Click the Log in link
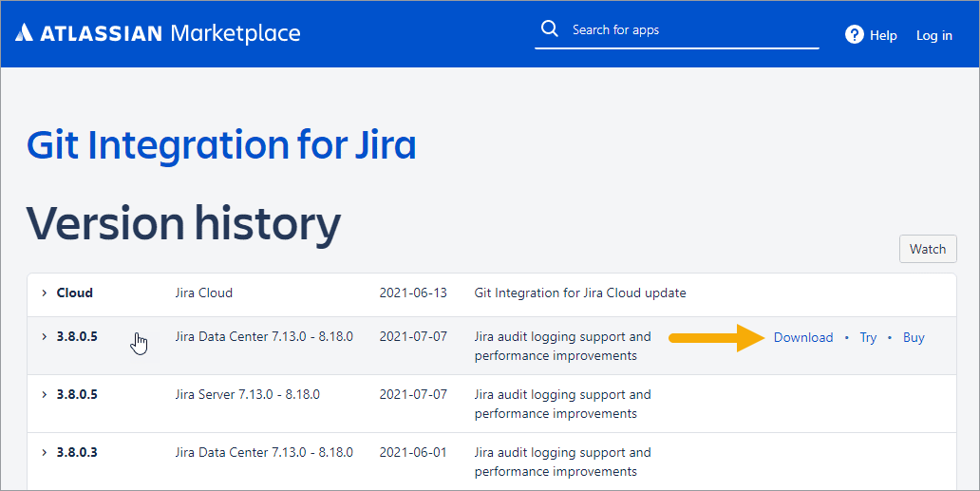The image size is (980, 491). (x=933, y=35)
